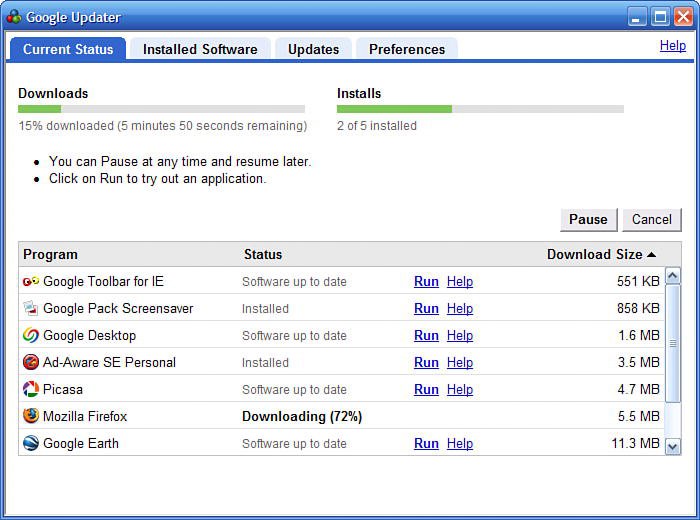The height and width of the screenshot is (520, 700).
Task: Click the "2 of 5 installed" text
Action: [x=377, y=126]
